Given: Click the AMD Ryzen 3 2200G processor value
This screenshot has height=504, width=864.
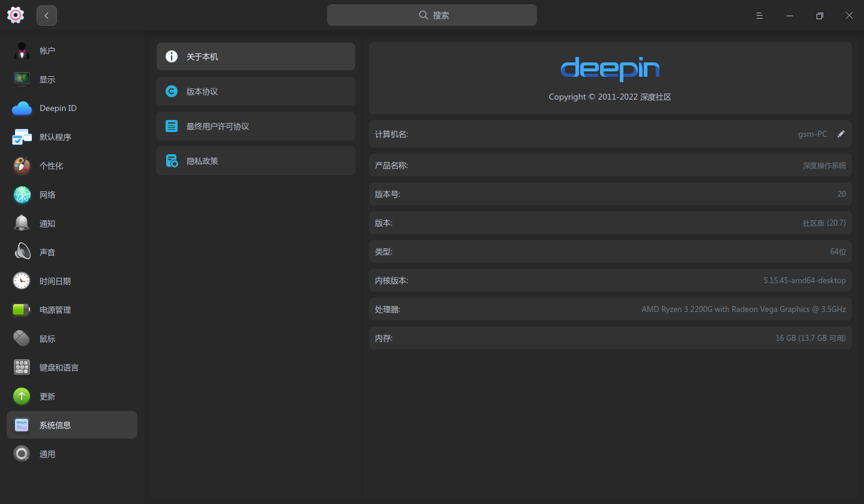Looking at the screenshot, I should (x=744, y=309).
